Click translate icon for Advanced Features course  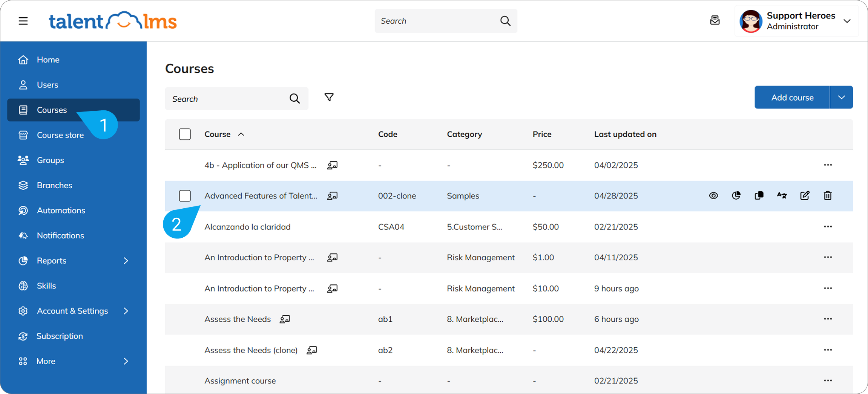[x=782, y=195]
